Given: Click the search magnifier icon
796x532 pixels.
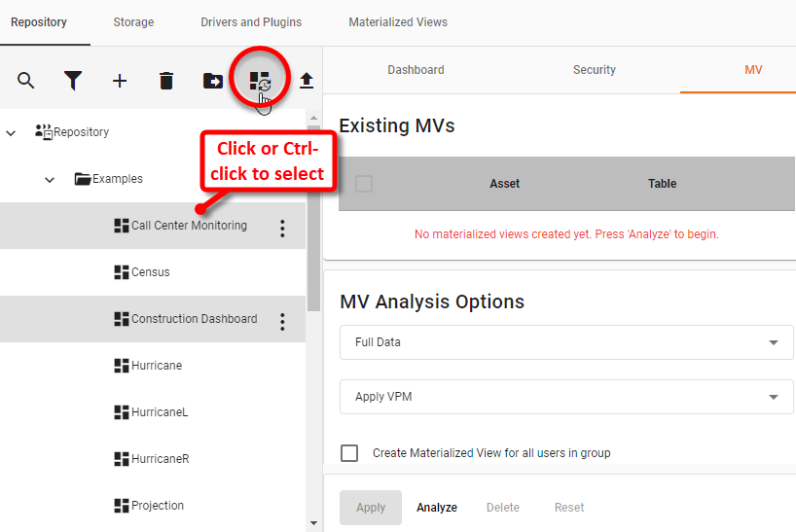Looking at the screenshot, I should [25, 81].
